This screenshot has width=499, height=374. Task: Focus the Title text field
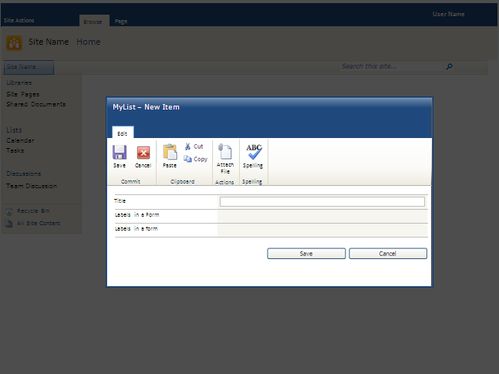click(x=322, y=201)
